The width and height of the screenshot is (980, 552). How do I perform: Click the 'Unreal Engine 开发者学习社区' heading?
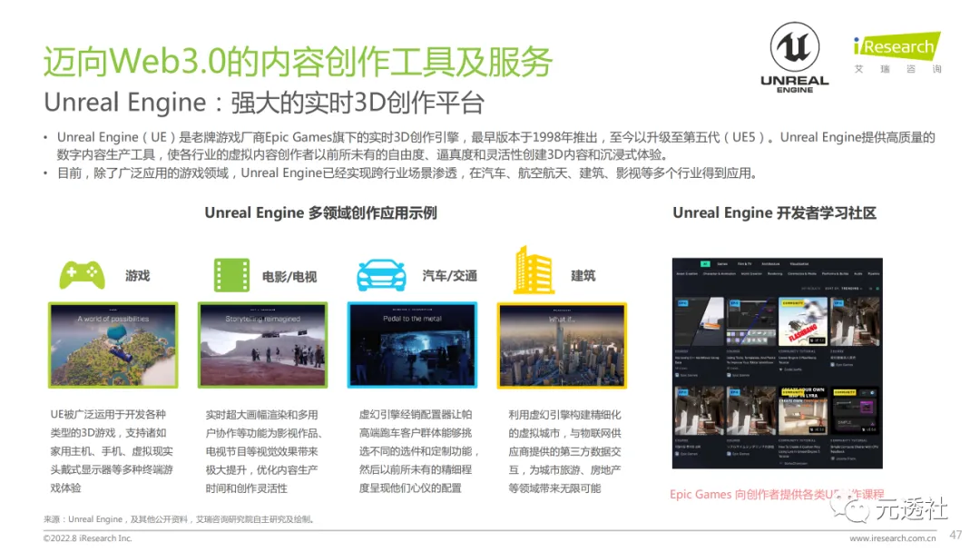pyautogui.click(x=774, y=213)
